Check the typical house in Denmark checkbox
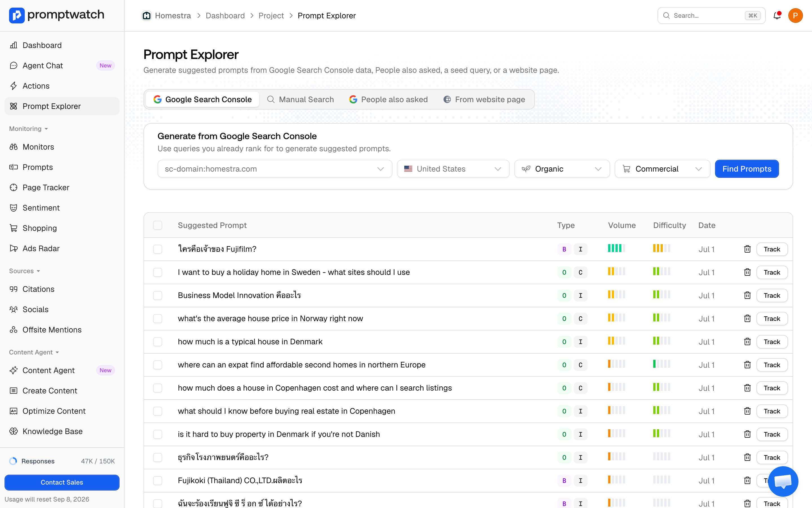 (157, 342)
